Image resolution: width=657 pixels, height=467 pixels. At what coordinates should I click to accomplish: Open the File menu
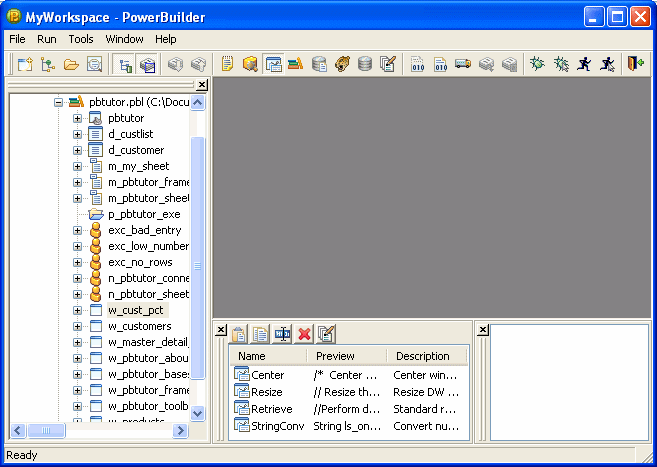(17, 39)
